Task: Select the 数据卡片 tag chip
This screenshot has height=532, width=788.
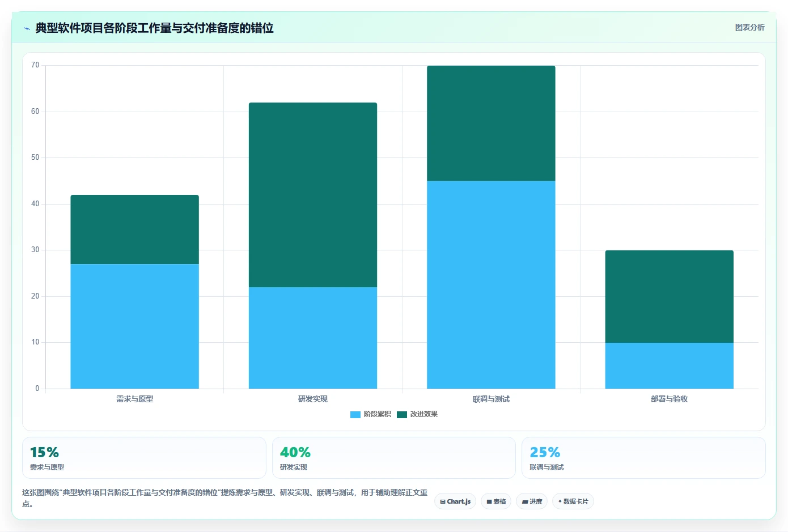Action: pos(573,501)
